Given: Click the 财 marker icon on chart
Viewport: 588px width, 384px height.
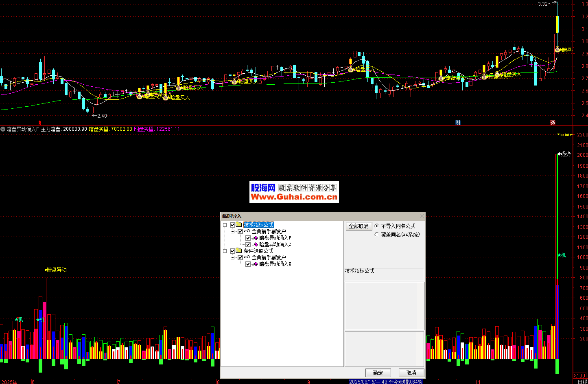Looking at the screenshot, I should 458,123.
